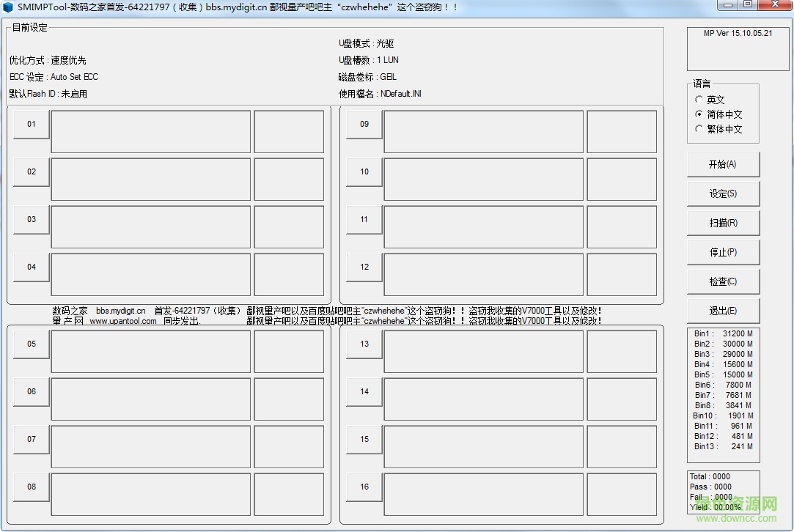Stop operation with 停止(P) button
Image resolution: width=794 pixels, height=532 pixels.
[723, 253]
